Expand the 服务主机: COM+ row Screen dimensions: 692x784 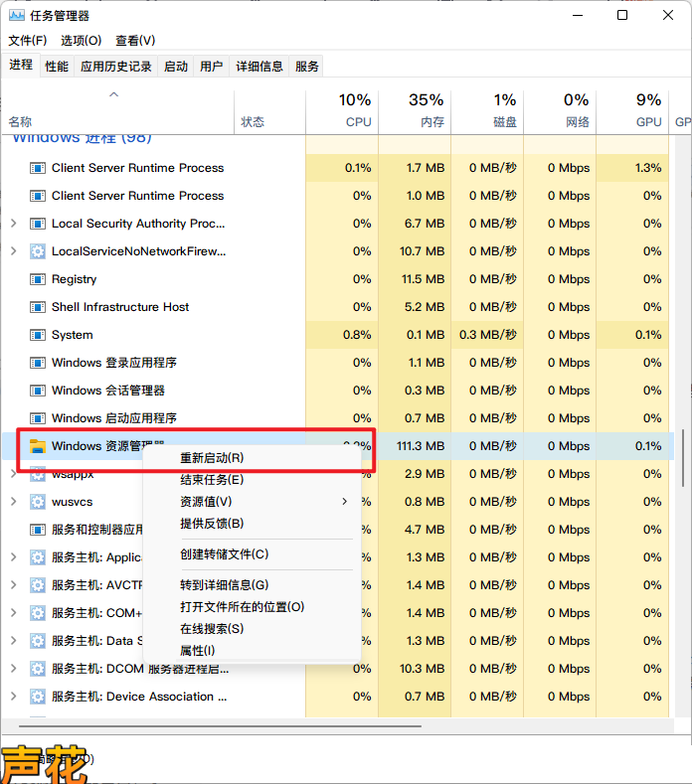pos(14,613)
